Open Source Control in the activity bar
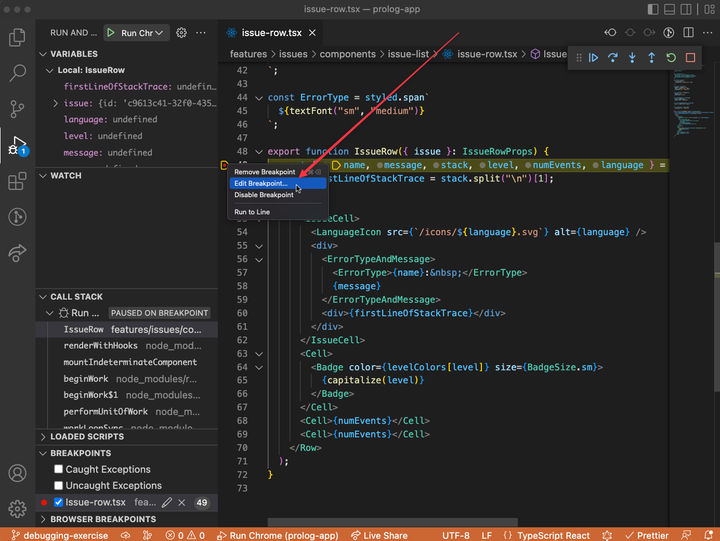Viewport: 720px width, 541px height. (17, 109)
